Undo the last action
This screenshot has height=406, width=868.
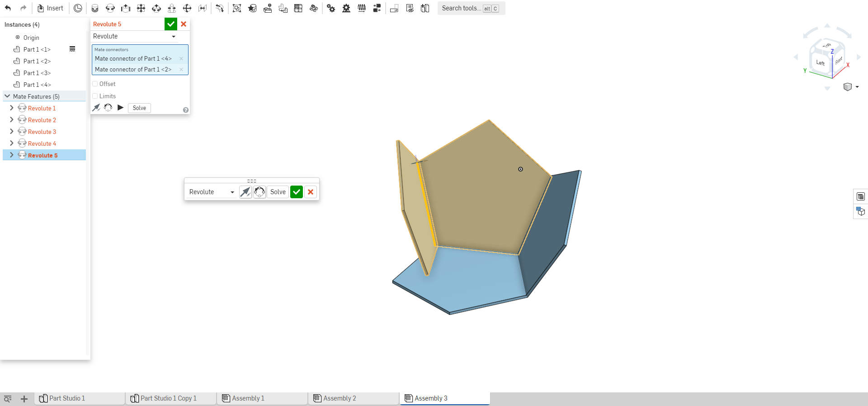coord(8,8)
